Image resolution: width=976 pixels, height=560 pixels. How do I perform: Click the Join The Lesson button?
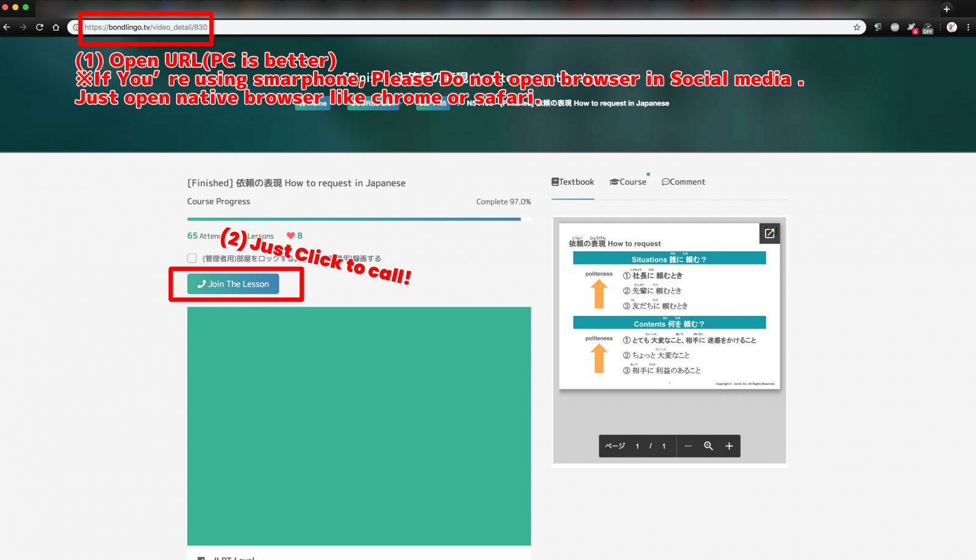[x=233, y=284]
